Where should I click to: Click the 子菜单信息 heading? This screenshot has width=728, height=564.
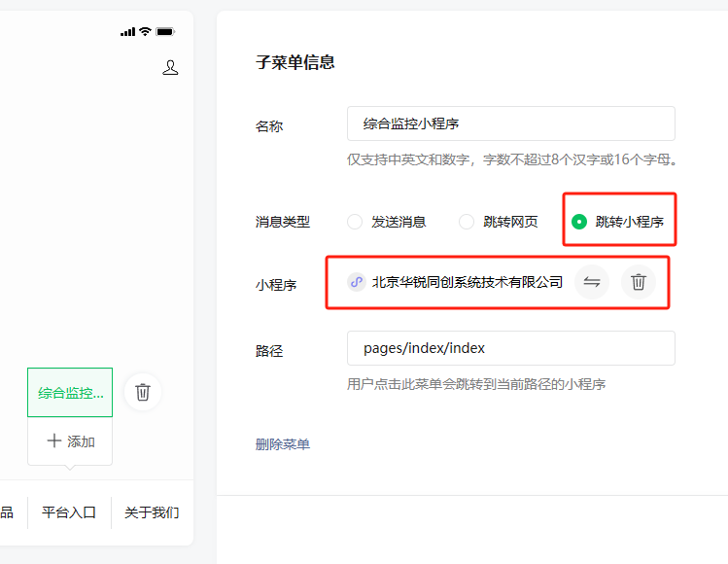tap(295, 62)
